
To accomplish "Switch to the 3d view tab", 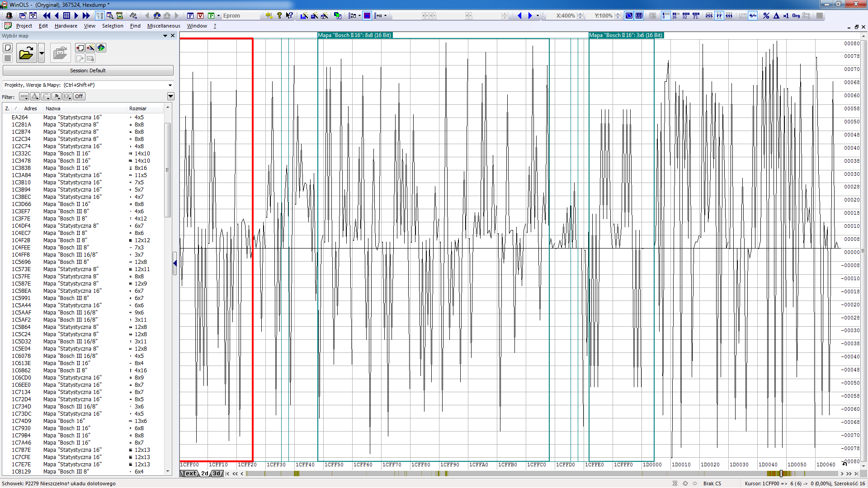I will 217,474.
